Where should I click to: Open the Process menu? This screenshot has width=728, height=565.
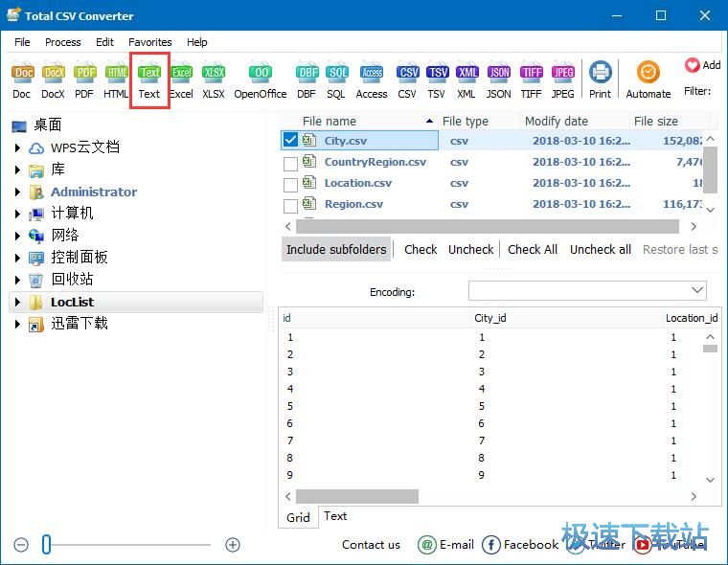pos(62,42)
